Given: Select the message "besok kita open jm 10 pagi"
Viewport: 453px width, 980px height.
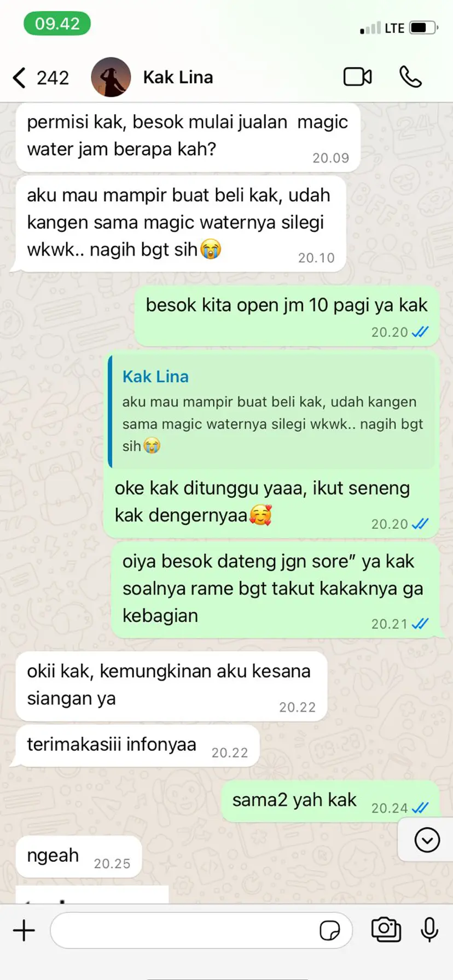Looking at the screenshot, I should point(287,316).
